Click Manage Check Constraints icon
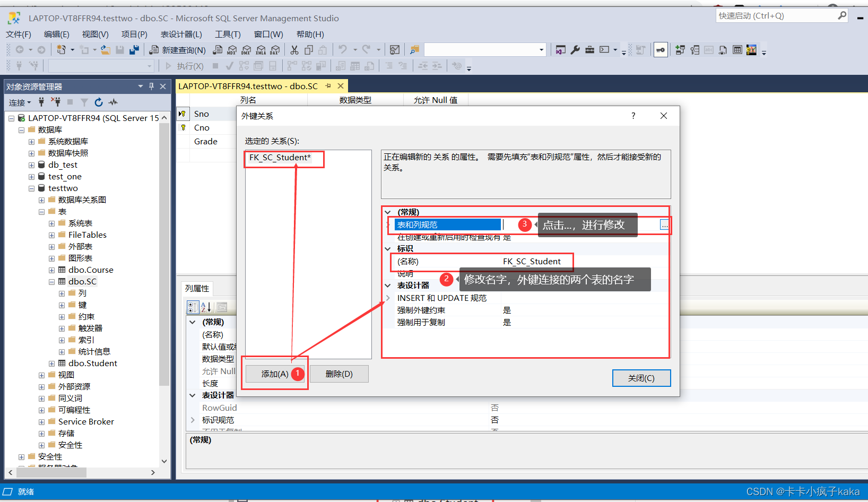 tap(737, 50)
